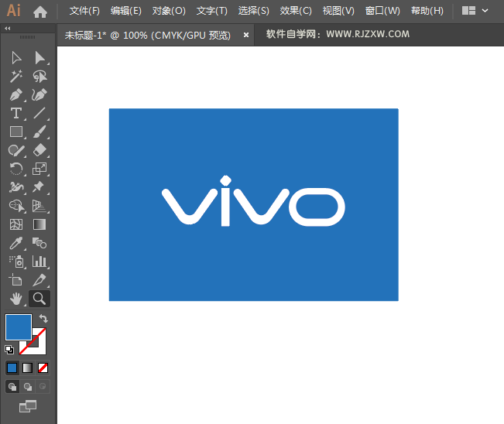Select the Column Graph tool

tap(39, 262)
